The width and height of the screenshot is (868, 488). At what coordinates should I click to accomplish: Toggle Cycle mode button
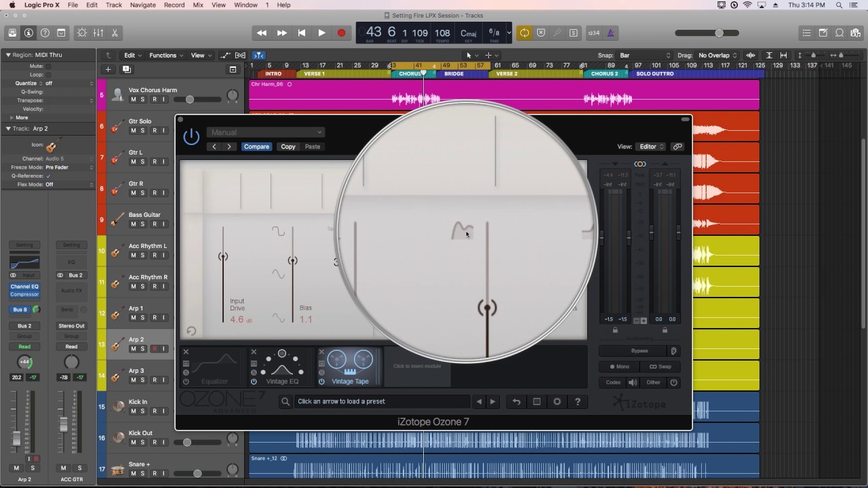click(x=524, y=33)
